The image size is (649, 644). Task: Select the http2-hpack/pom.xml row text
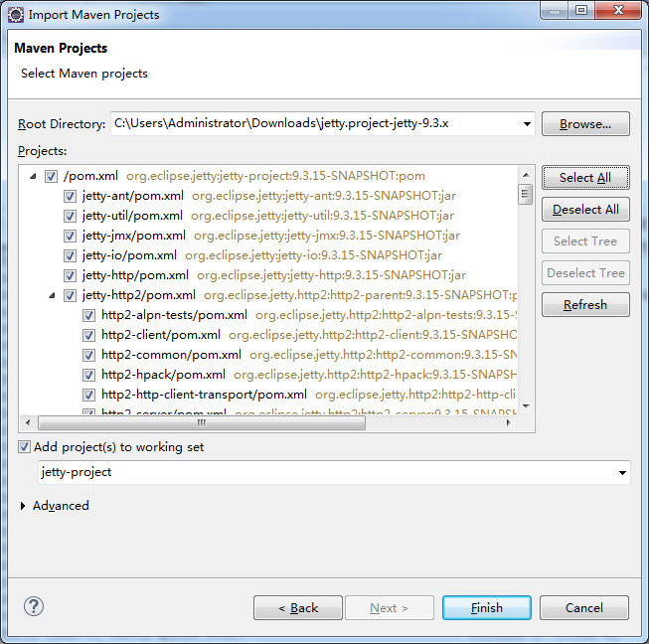click(x=163, y=374)
